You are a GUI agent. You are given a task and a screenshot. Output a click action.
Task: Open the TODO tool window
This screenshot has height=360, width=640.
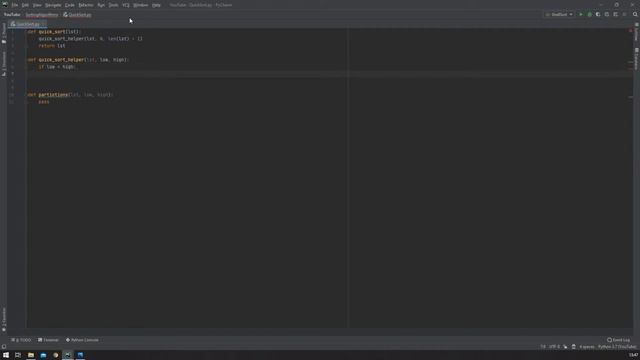click(x=21, y=340)
